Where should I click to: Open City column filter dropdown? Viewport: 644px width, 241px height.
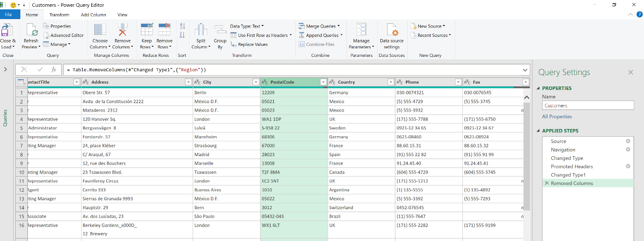pyautogui.click(x=256, y=82)
